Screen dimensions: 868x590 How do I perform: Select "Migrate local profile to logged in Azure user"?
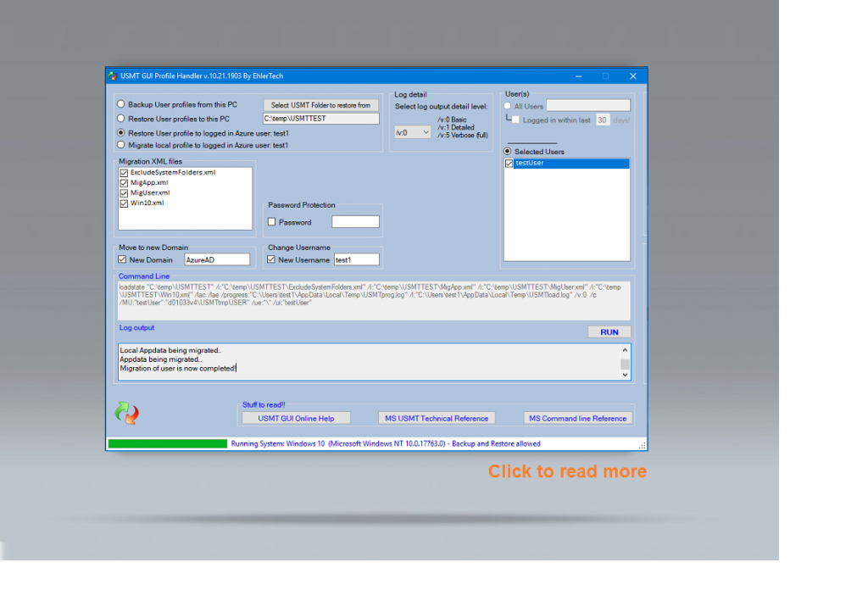coord(120,143)
